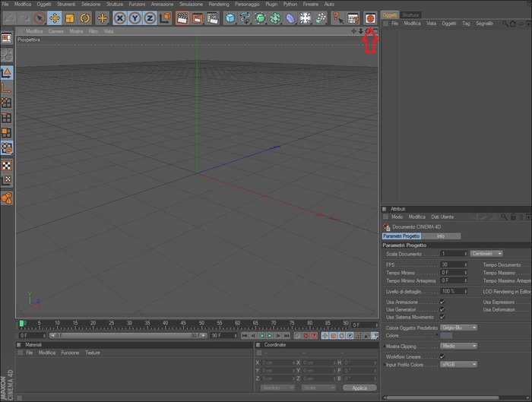The image size is (532, 402).
Task: Click frame 50 on the timeline ruler
Action: click(201, 324)
